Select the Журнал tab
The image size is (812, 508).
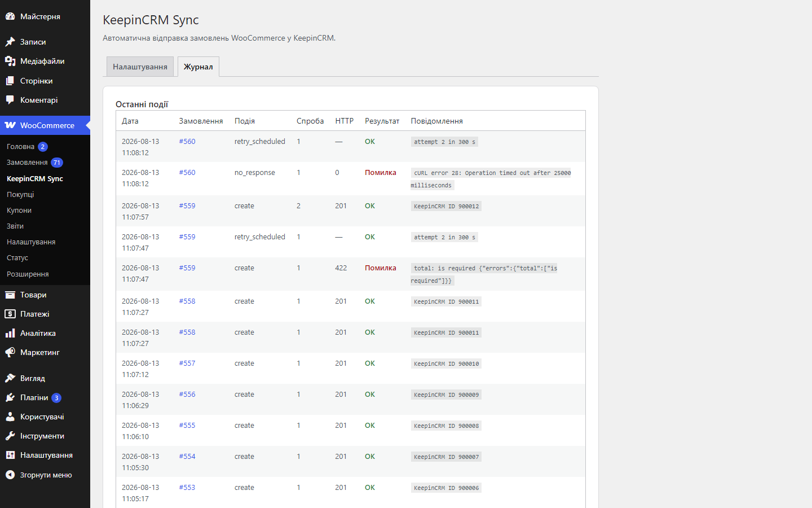point(198,67)
